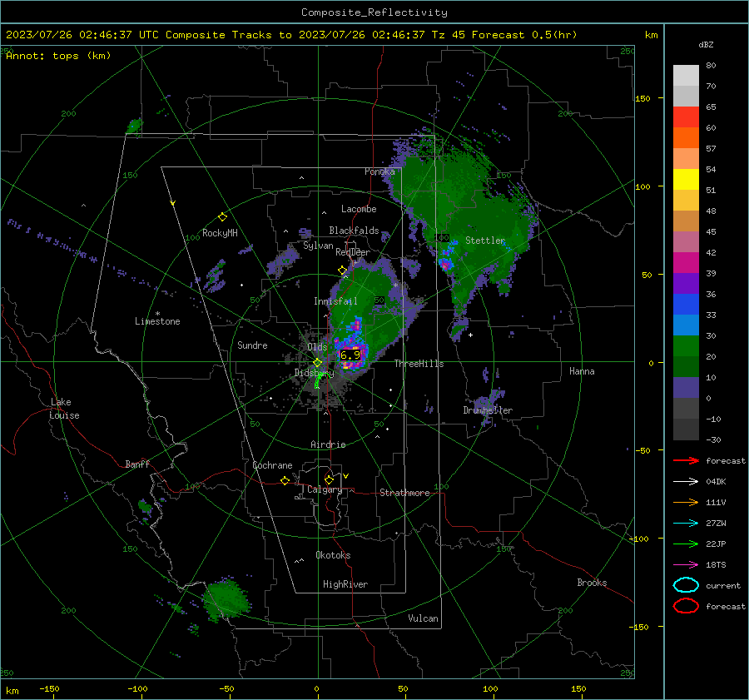Click the HighRiver city label
This screenshot has width=749, height=700.
click(x=345, y=584)
